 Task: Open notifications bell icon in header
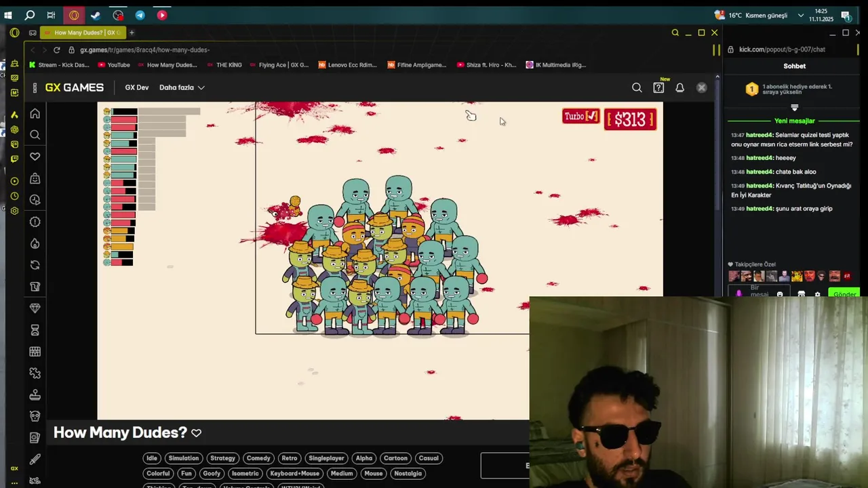tap(679, 87)
